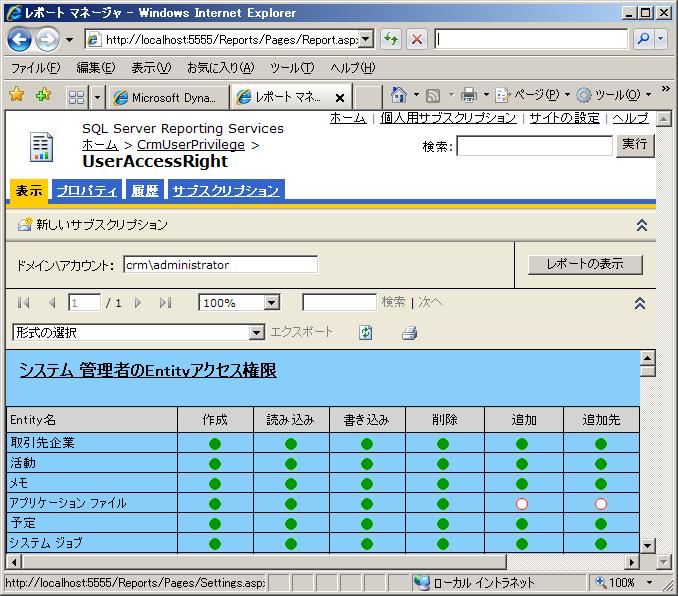This screenshot has height=596, width=678.
Task: Collapse the subscription header with the double chevron
Action: (x=642, y=225)
